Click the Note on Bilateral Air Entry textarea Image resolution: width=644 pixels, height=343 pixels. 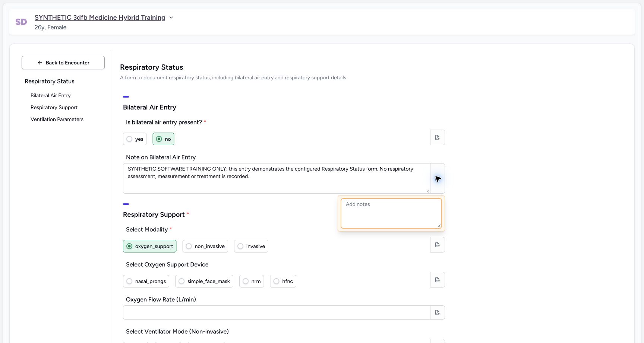click(x=277, y=178)
